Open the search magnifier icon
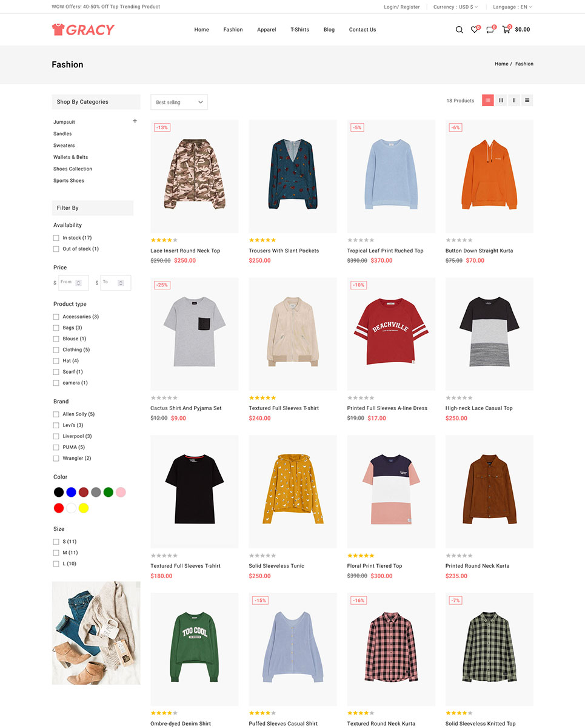Screen dimensions: 585x728 pyautogui.click(x=459, y=30)
